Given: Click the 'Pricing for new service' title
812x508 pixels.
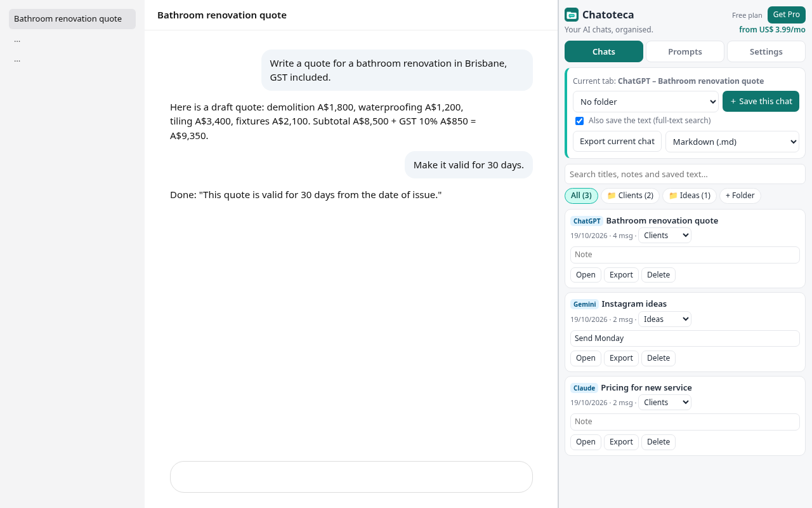Looking at the screenshot, I should (x=646, y=388).
